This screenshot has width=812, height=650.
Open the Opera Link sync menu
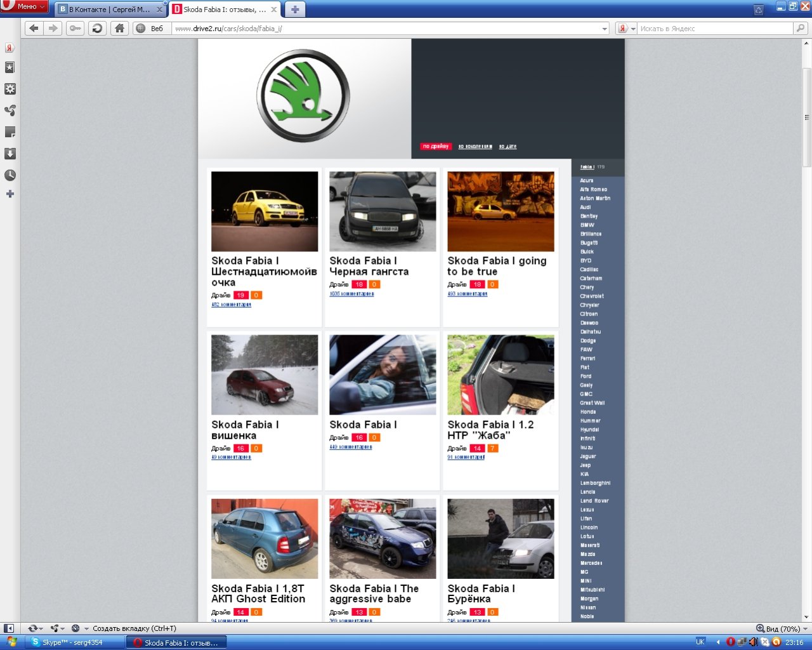pyautogui.click(x=35, y=628)
